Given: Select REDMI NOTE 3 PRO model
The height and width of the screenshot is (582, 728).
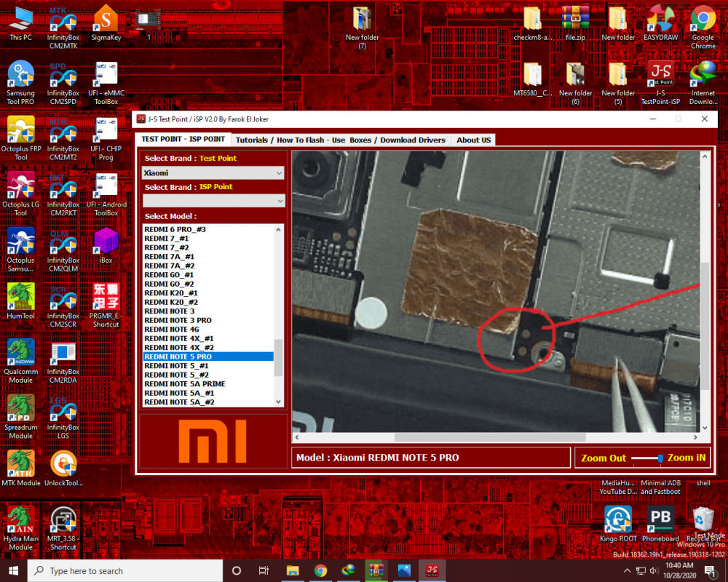Looking at the screenshot, I should [208, 320].
